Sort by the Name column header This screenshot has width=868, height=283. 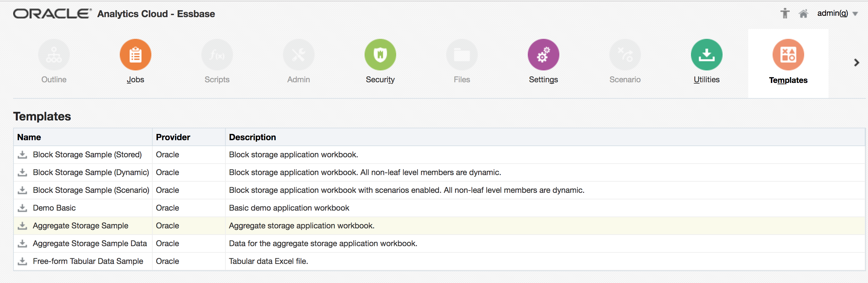[x=29, y=137]
